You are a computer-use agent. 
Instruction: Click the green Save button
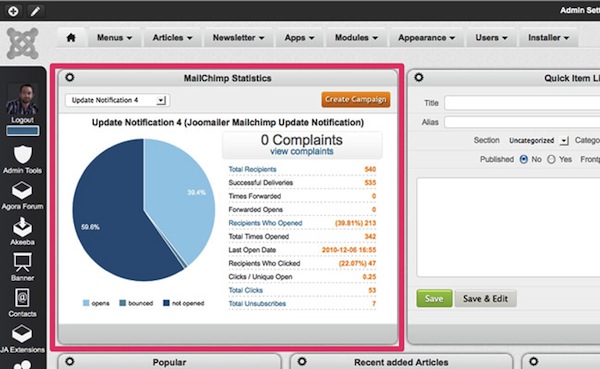(x=434, y=299)
